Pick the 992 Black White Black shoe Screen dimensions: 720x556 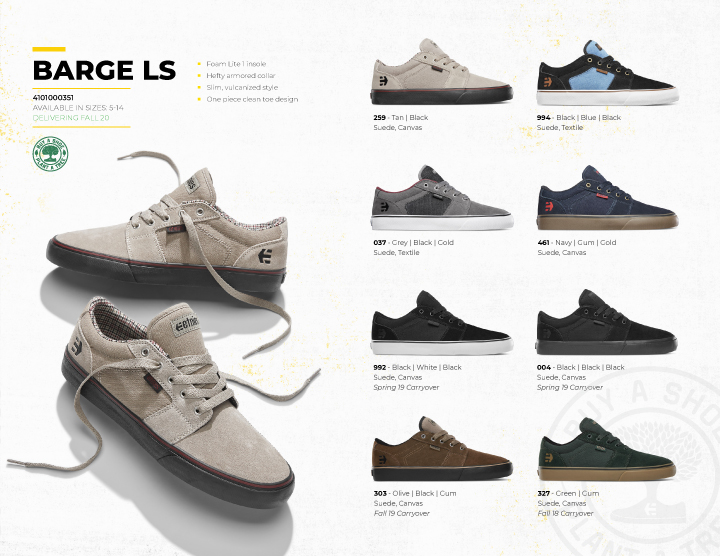[441, 323]
